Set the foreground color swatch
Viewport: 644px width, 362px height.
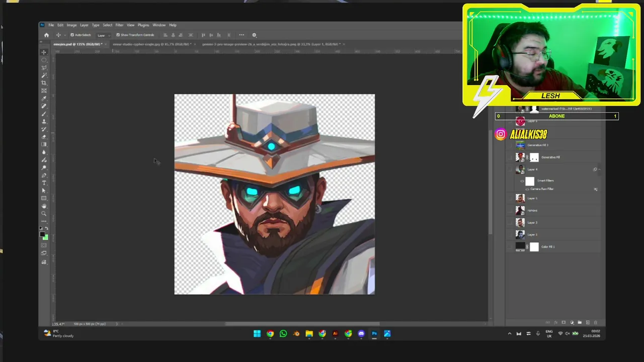[42, 234]
